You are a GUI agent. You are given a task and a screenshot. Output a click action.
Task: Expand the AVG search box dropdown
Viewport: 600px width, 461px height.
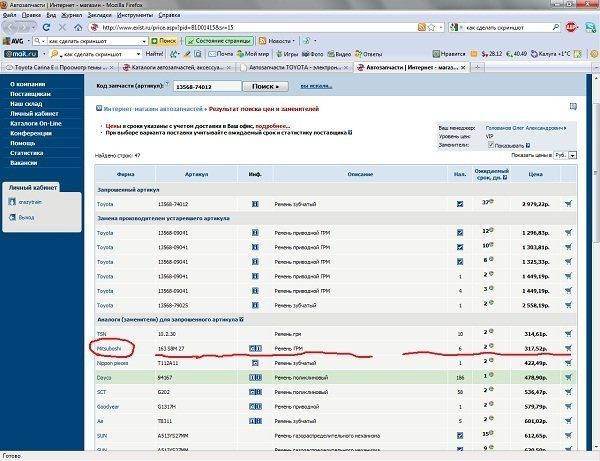click(x=37, y=39)
